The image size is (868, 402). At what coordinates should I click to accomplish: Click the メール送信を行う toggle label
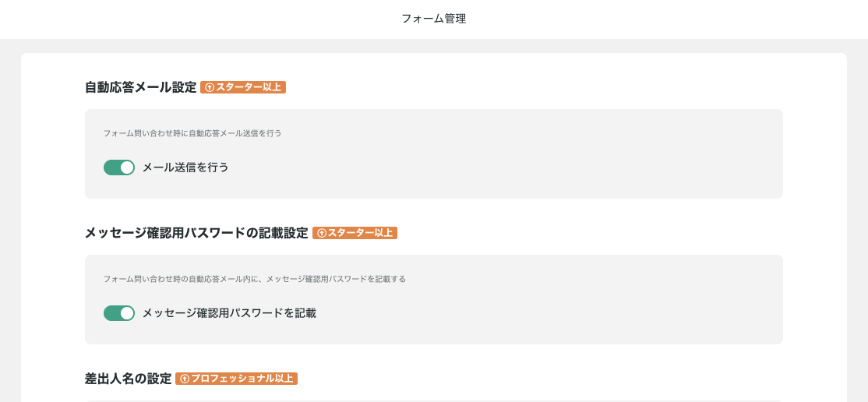click(x=185, y=167)
